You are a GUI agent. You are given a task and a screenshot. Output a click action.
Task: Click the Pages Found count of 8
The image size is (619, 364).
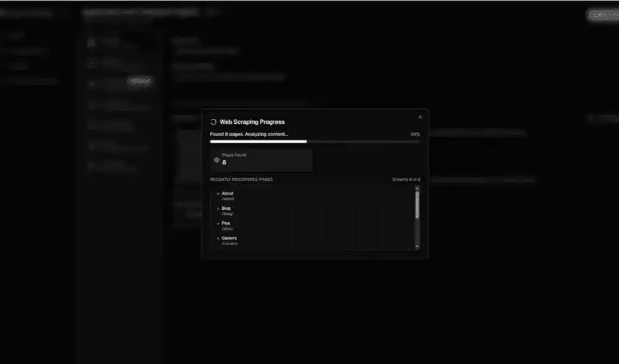(x=224, y=163)
